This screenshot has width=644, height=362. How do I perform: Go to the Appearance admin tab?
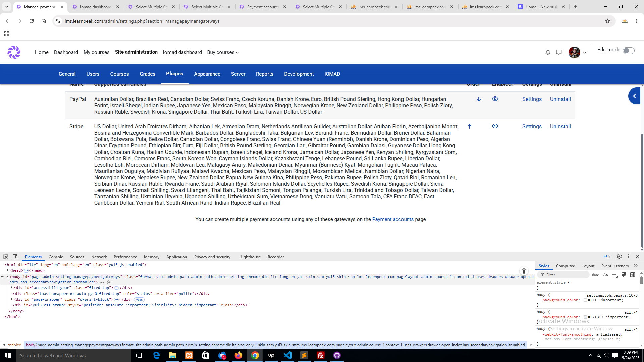coord(207,74)
